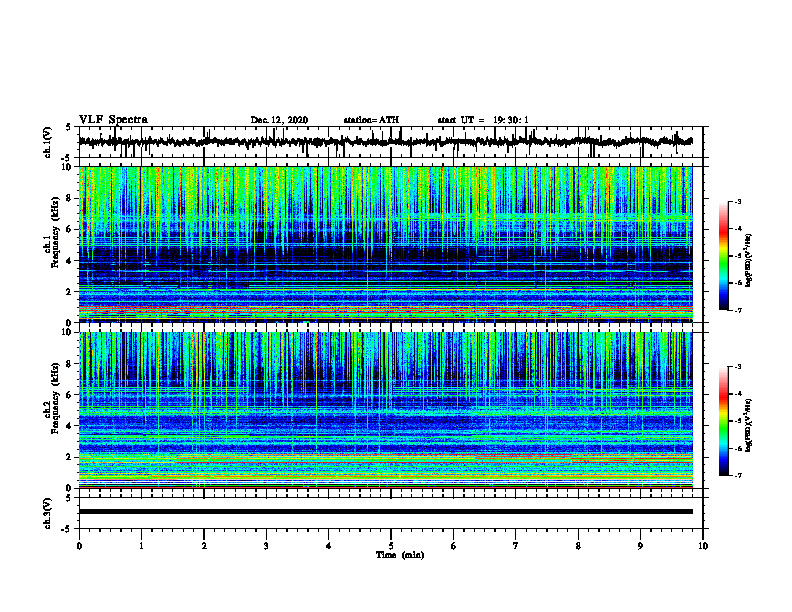The height and width of the screenshot is (612, 792).
Task: Click the time axis tick label '8'
Action: [578, 546]
